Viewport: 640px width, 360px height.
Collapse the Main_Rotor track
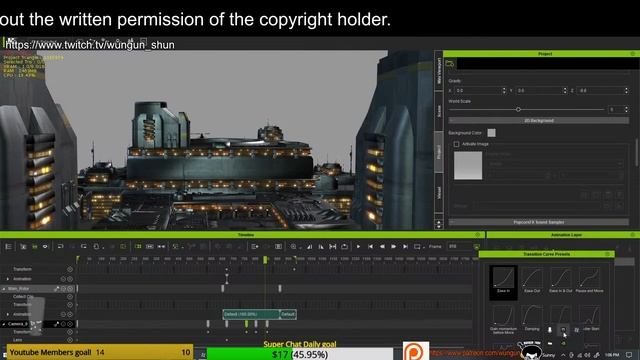(4, 289)
